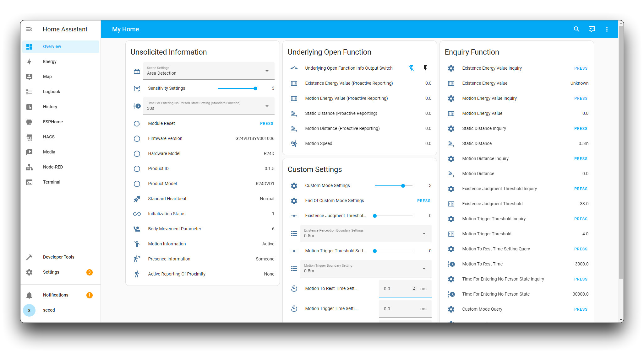This screenshot has height=353, width=644.
Task: Click the Firmware Version info icon
Action: (x=137, y=138)
